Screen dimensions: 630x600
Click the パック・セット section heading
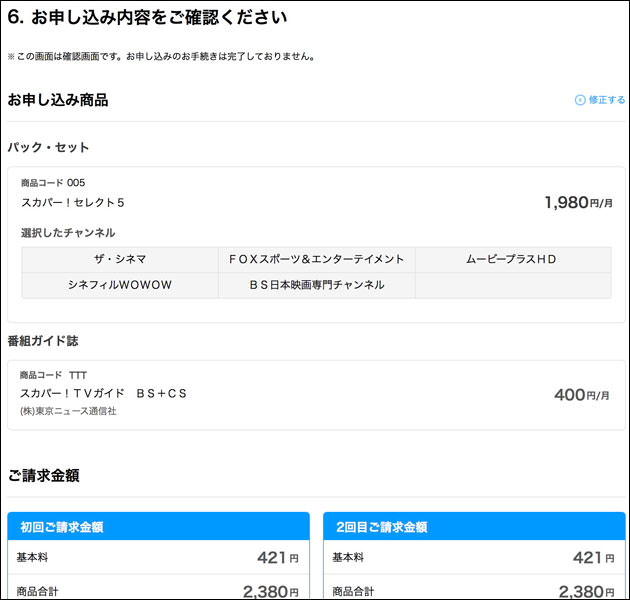(48, 147)
